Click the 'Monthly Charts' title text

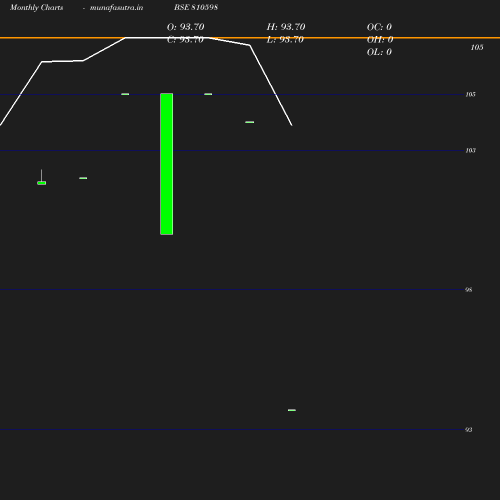click(x=36, y=7)
